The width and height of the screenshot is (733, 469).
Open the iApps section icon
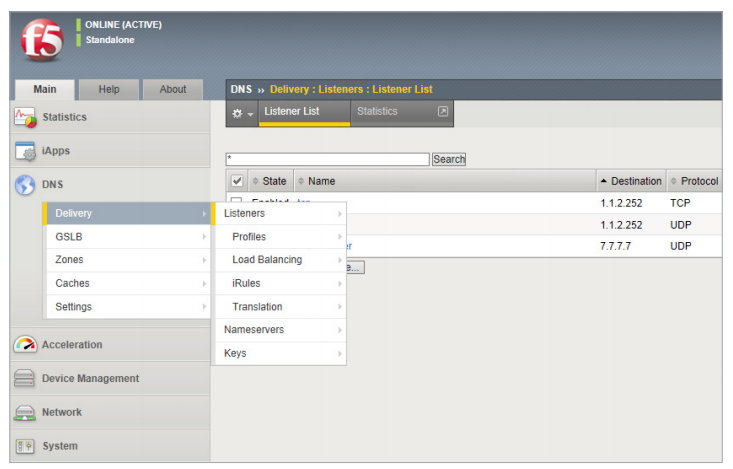[x=25, y=151]
